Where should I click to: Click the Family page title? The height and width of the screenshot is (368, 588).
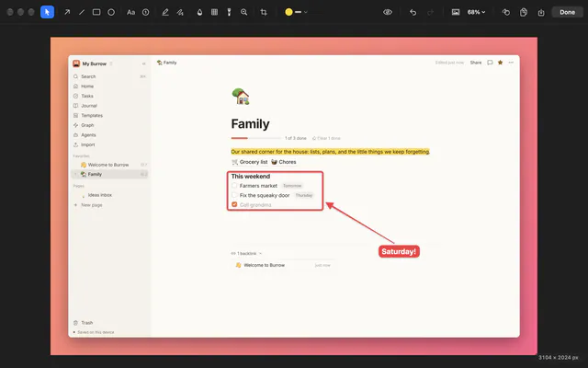[250, 124]
